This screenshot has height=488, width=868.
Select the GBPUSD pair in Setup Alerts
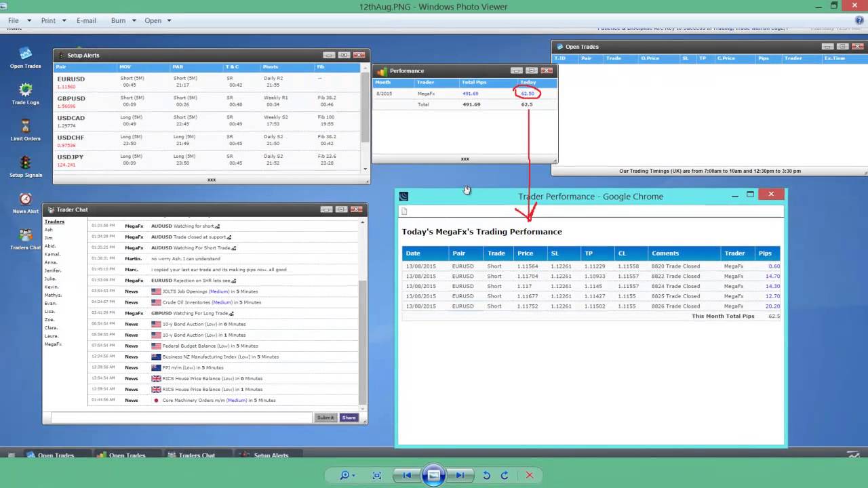[x=71, y=98]
